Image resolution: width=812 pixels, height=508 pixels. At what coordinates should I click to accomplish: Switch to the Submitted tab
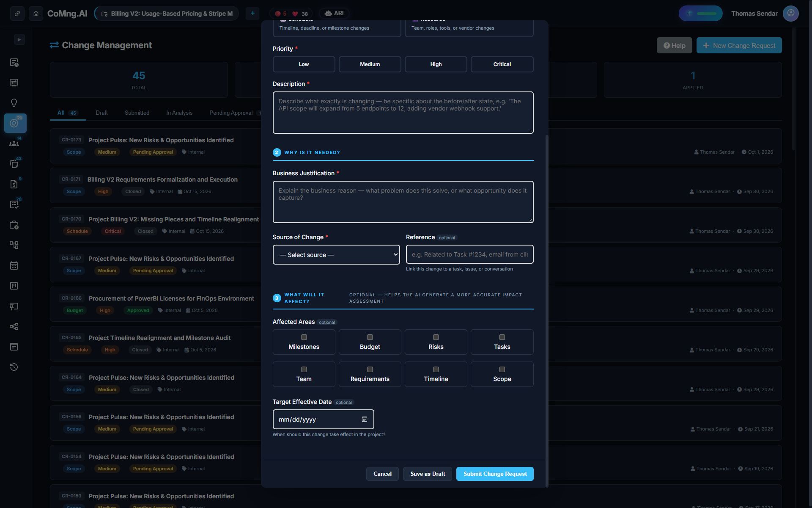point(137,113)
